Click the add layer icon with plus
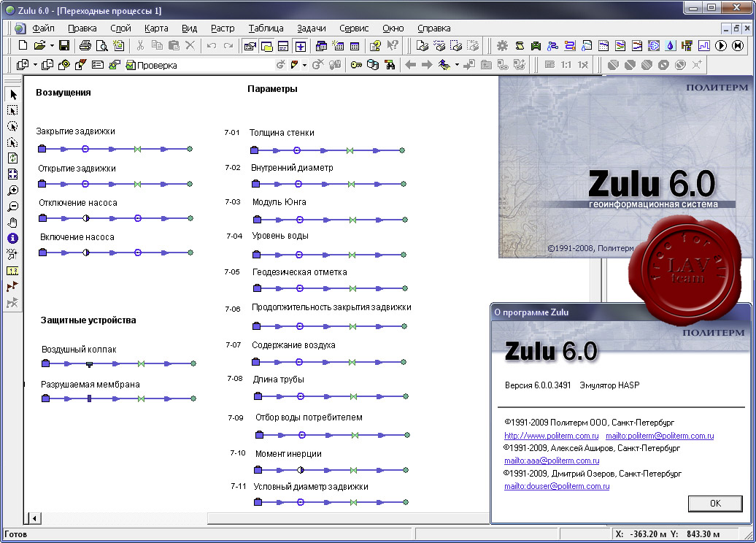 (x=23, y=65)
